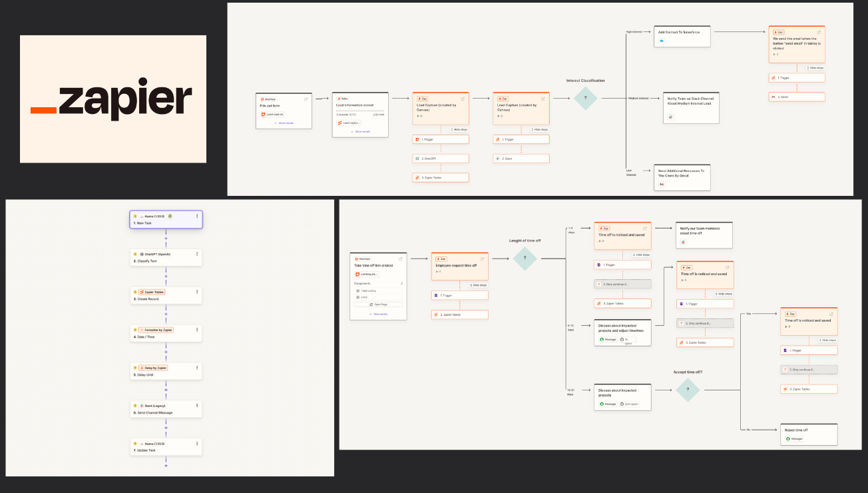Click open icon on Employee request time off zap
The image size is (868, 493).
[x=482, y=258]
